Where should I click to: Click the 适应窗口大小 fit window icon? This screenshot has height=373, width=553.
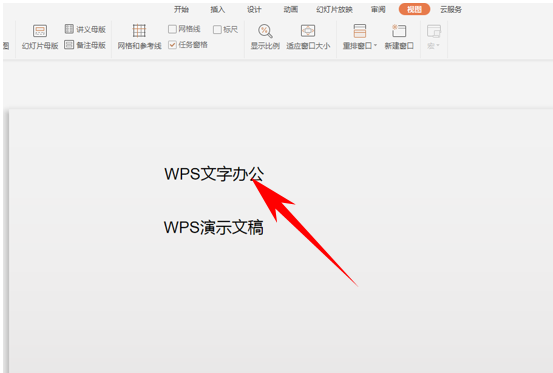click(x=308, y=31)
